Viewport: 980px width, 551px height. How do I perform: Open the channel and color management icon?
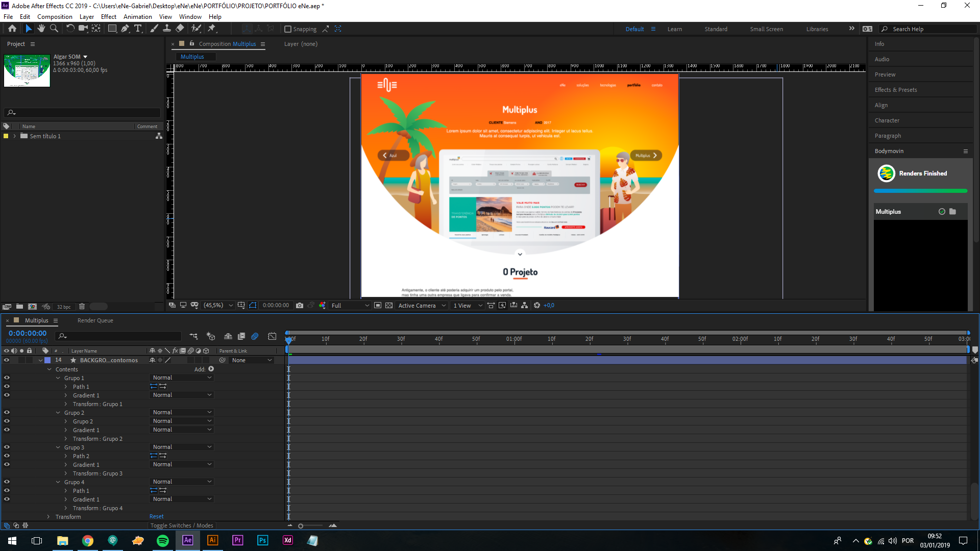323,306
